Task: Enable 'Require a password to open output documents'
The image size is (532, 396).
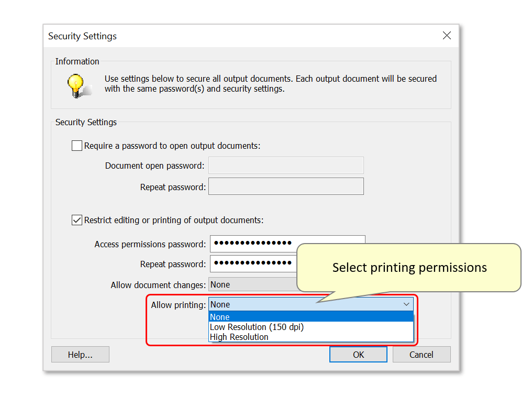Action: pyautogui.click(x=76, y=145)
